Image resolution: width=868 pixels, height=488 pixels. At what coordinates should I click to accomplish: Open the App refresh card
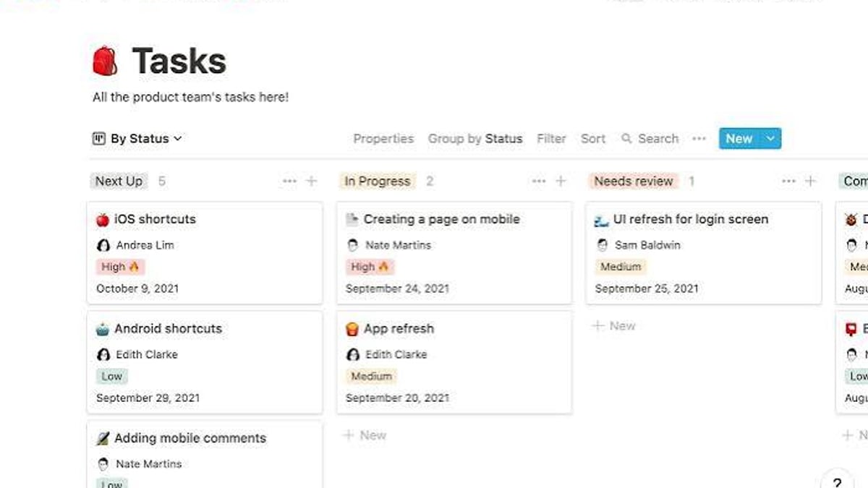[454, 362]
